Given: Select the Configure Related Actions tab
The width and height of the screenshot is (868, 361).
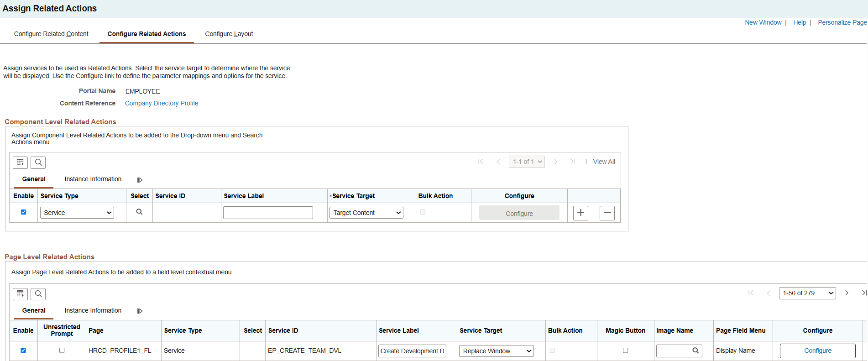Looking at the screenshot, I should (146, 34).
